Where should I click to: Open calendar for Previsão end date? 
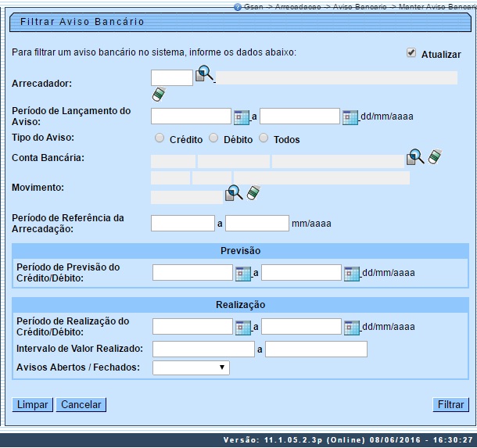(352, 274)
